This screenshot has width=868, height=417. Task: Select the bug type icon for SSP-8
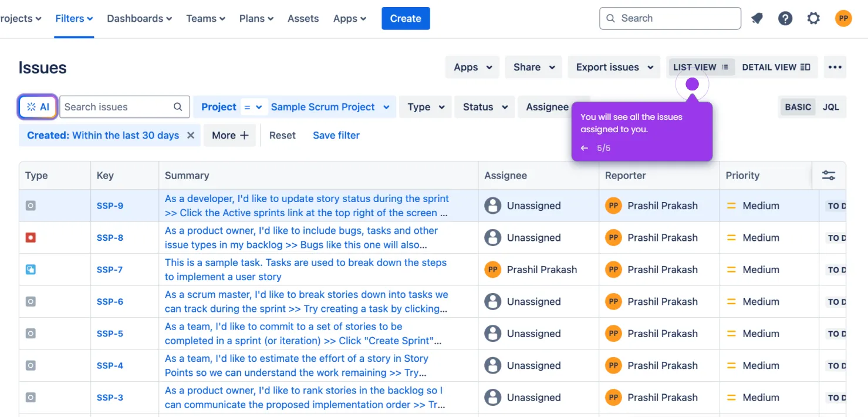[31, 237]
